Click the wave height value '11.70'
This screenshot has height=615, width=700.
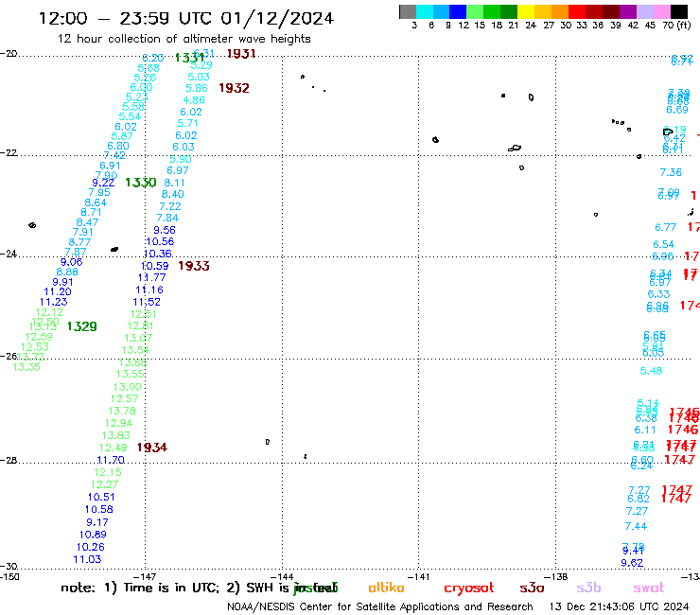[x=111, y=460]
